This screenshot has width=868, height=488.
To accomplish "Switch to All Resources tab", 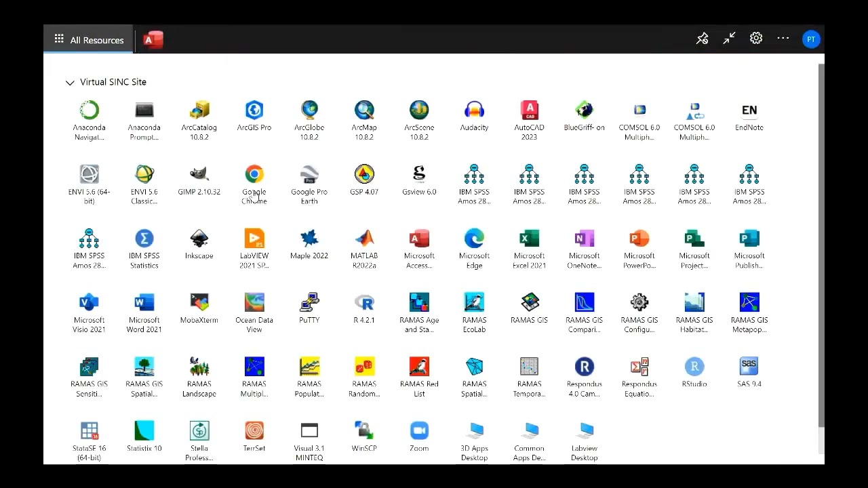I will (x=89, y=40).
